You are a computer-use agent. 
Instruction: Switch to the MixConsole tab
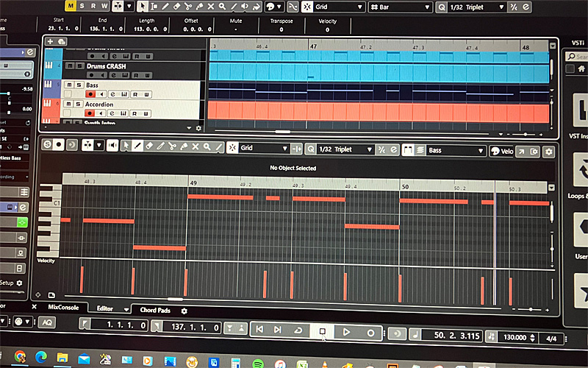tap(63, 308)
